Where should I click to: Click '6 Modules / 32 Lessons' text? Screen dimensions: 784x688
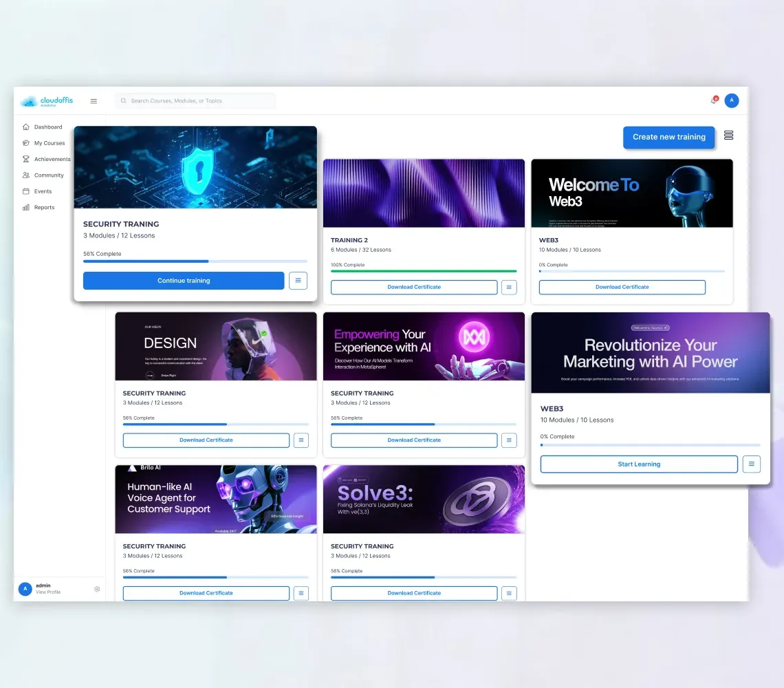(x=361, y=250)
